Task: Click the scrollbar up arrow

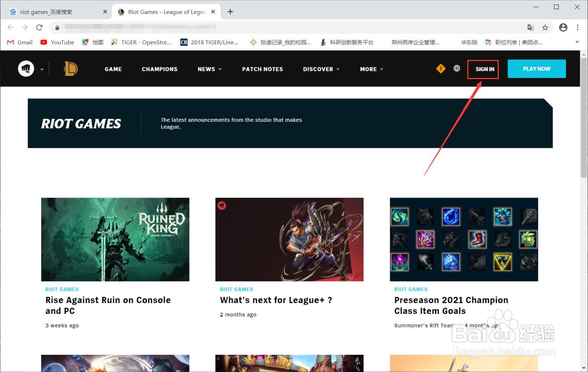Action: (x=584, y=54)
